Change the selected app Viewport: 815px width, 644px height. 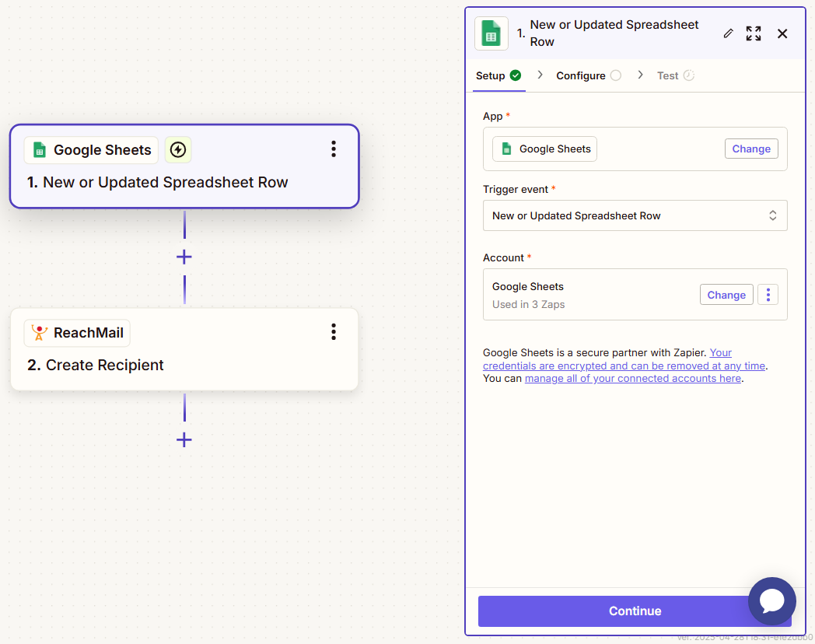(751, 149)
